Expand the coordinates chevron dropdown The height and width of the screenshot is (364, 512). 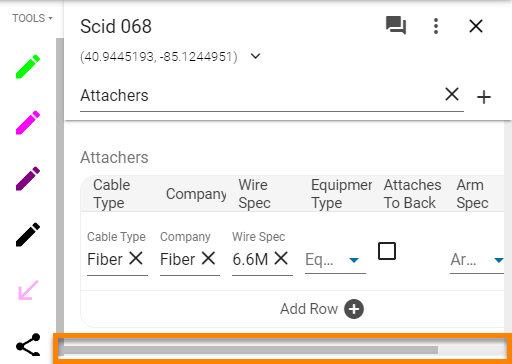coord(255,56)
